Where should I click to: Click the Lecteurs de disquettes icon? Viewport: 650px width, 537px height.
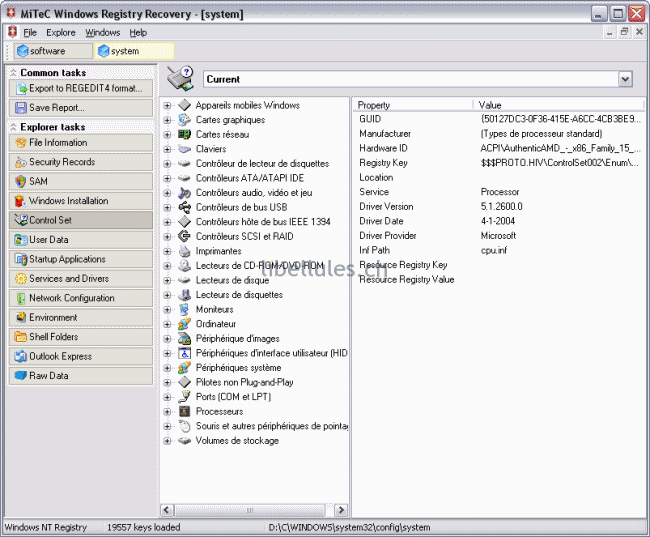(x=184, y=295)
